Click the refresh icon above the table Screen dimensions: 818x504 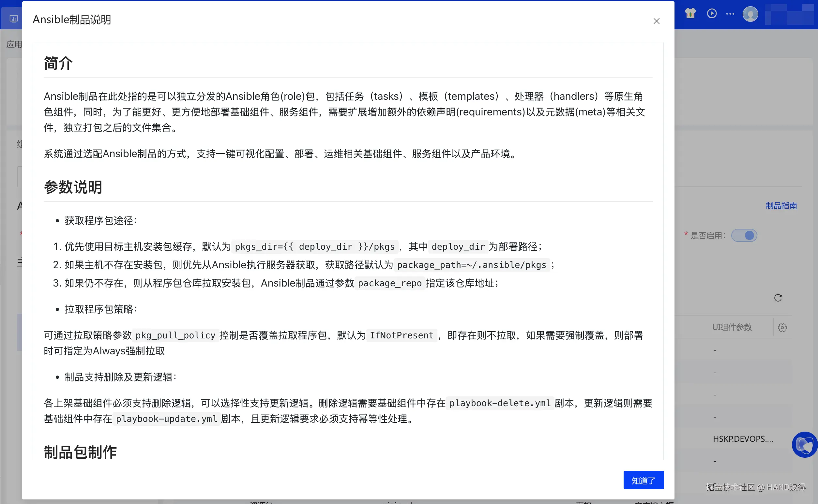tap(778, 298)
